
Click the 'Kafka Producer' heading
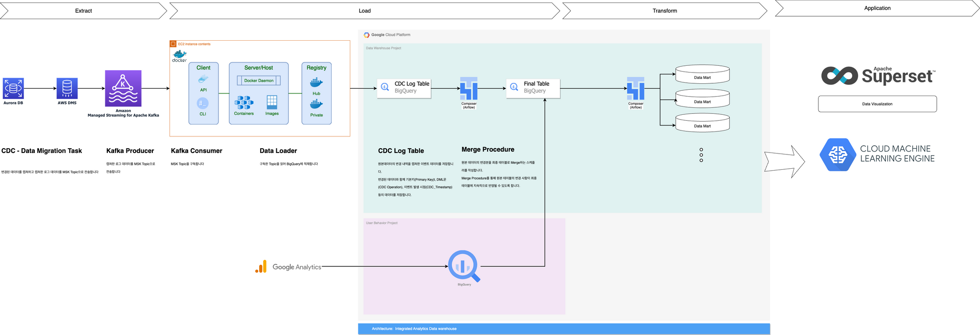click(x=130, y=151)
